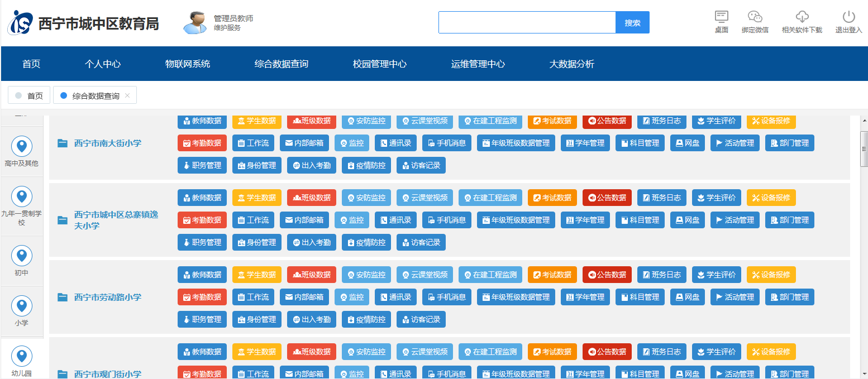868x379 pixels.
Task: Open 西宁市南大街小学 school link
Action: pos(108,143)
